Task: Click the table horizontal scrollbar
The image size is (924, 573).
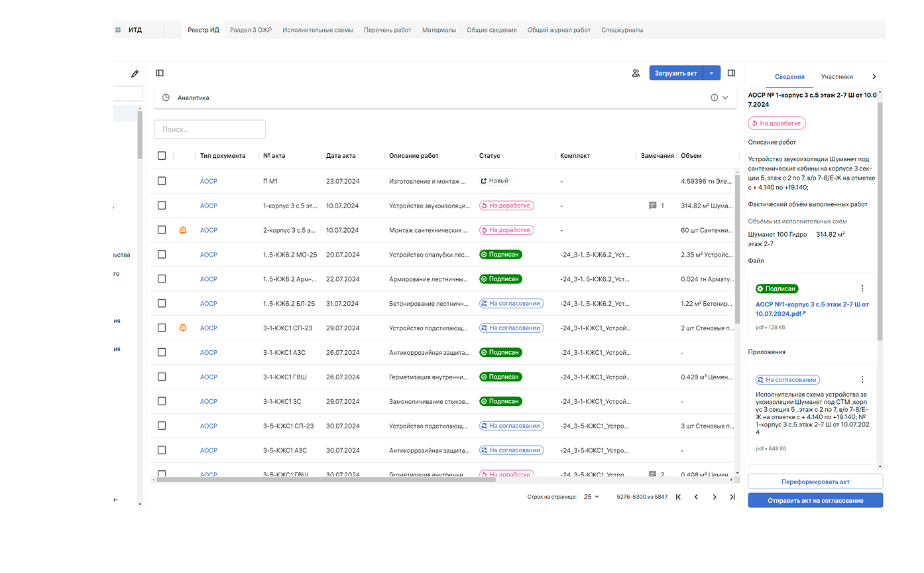Action: [326, 479]
